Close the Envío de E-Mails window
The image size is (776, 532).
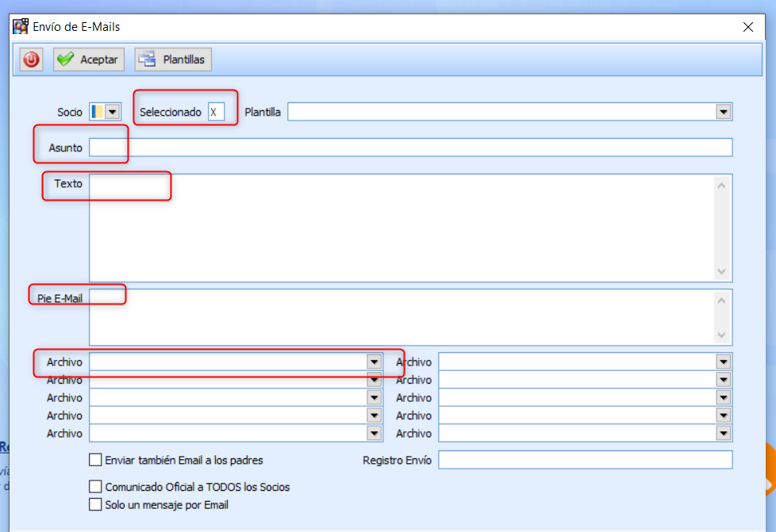pos(747,27)
